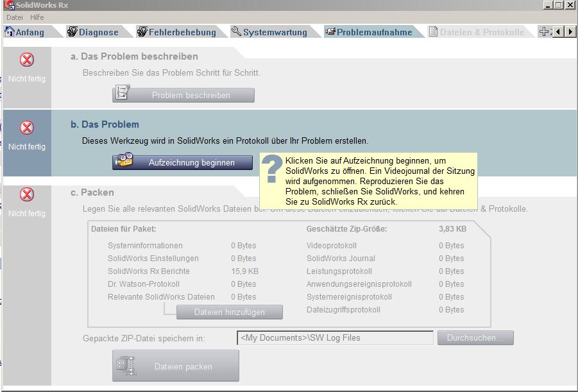Open the Hilfe menu

coord(37,17)
